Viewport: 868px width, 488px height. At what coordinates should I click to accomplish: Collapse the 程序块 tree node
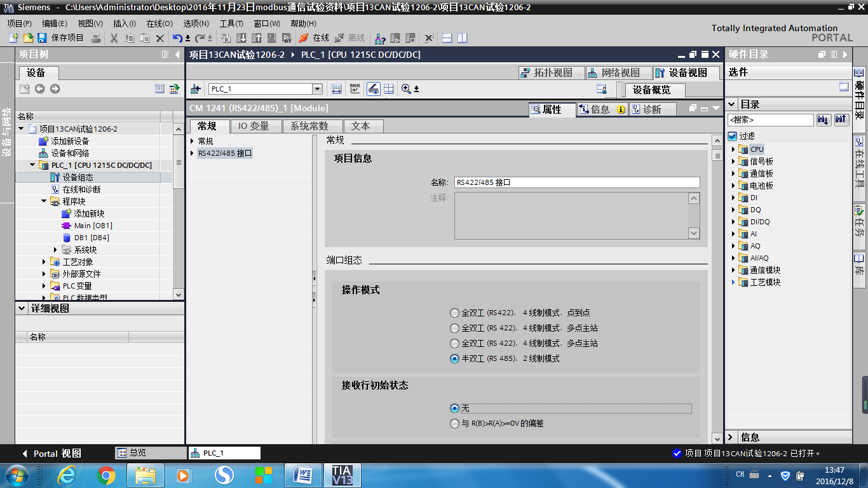(44, 201)
